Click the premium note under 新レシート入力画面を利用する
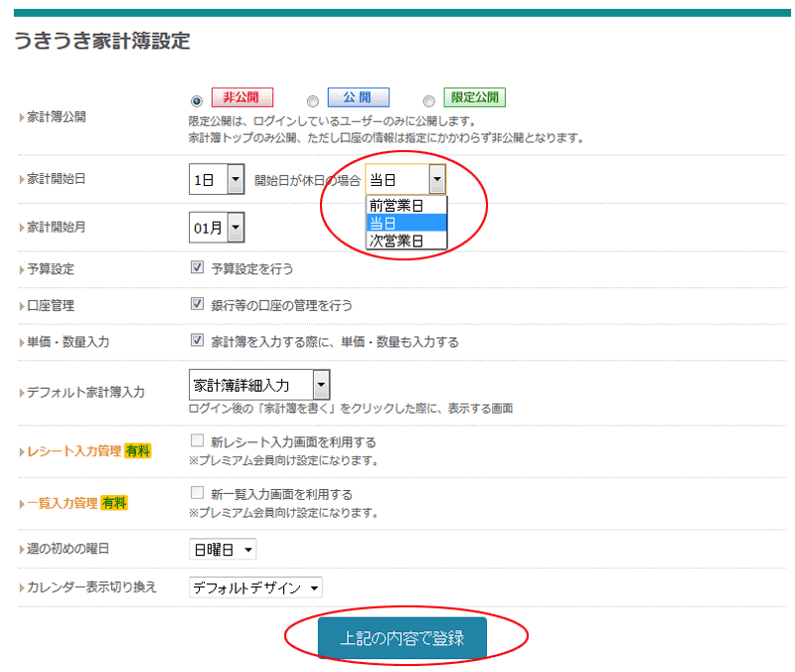This screenshot has width=795, height=672. point(284,460)
